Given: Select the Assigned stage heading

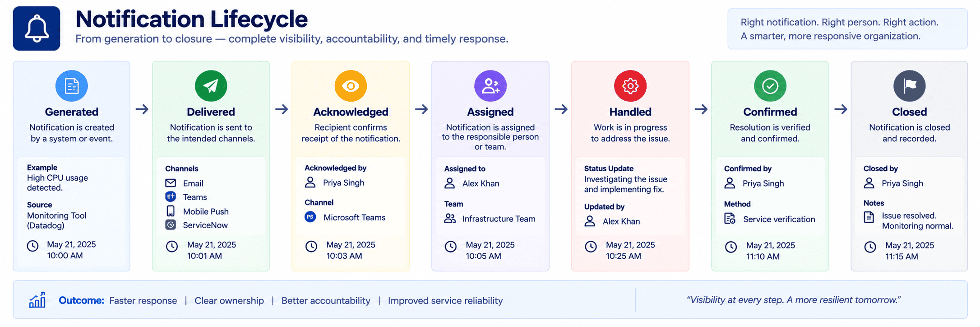Looking at the screenshot, I should (x=490, y=112).
